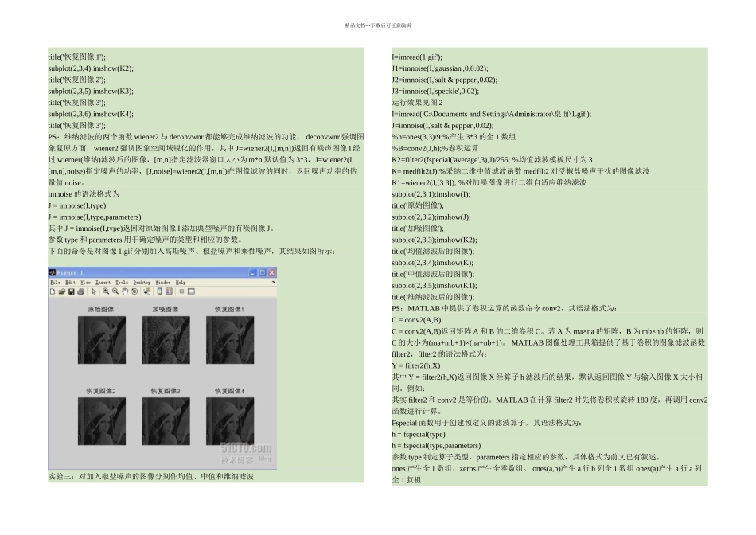Click the 恢复图像1 thumbnail
The height and width of the screenshot is (535, 756).
[x=230, y=340]
